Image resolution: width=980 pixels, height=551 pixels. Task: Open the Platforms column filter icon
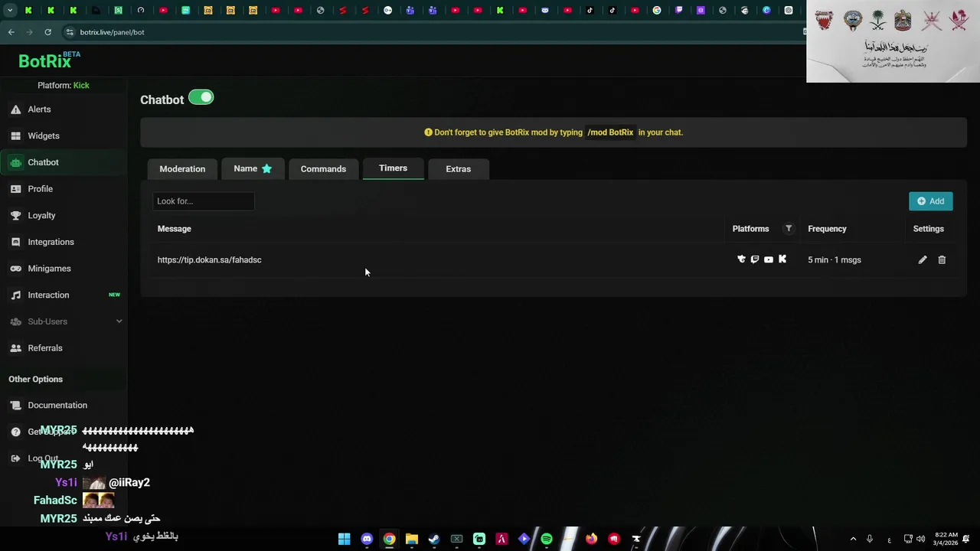[789, 229]
